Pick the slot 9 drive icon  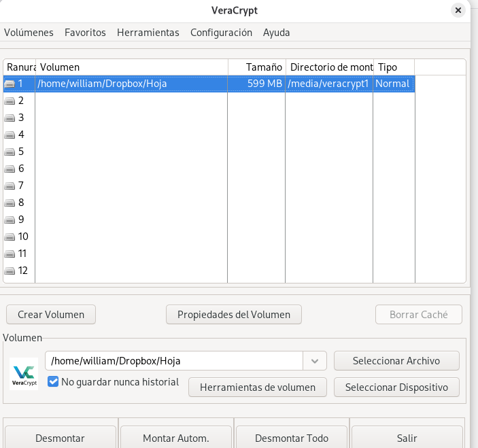[10, 220]
